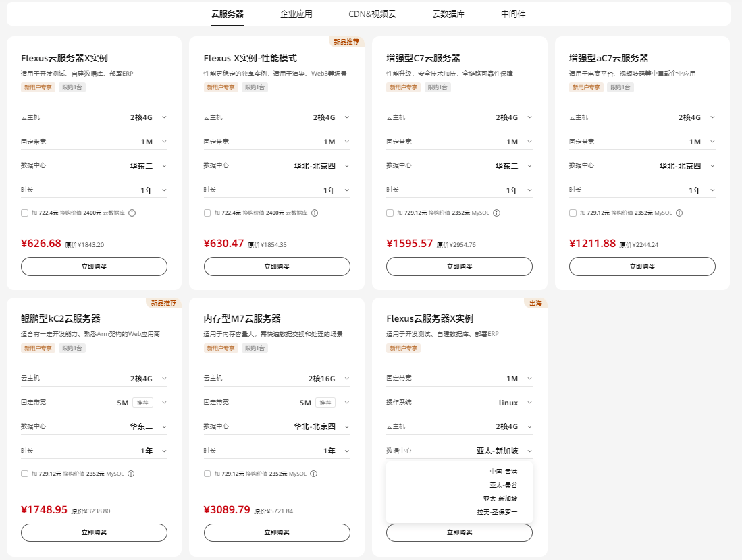742x560 pixels.
Task: Click info icon in Flexus X实例-性能模式 card
Action: (315, 213)
